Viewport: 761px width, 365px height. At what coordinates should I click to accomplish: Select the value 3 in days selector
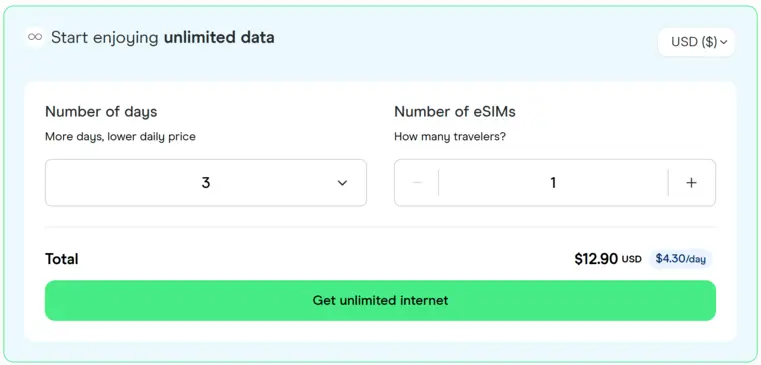[x=206, y=183]
